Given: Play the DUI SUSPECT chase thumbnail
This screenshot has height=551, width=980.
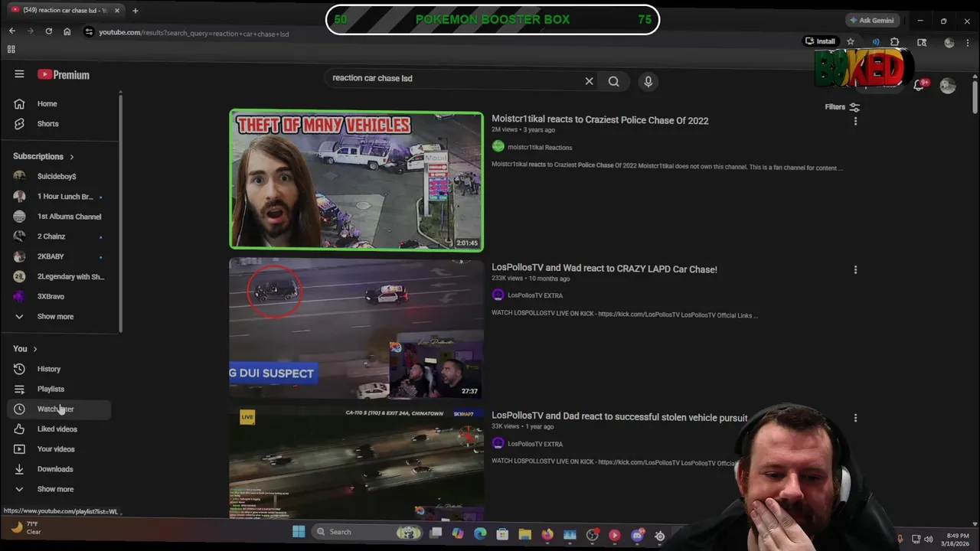Looking at the screenshot, I should click(x=357, y=328).
